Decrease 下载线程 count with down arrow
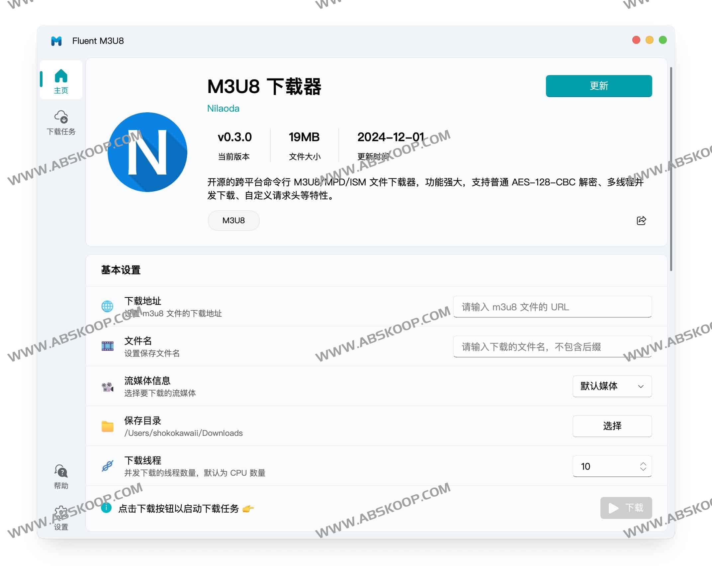712x588 pixels. point(643,469)
